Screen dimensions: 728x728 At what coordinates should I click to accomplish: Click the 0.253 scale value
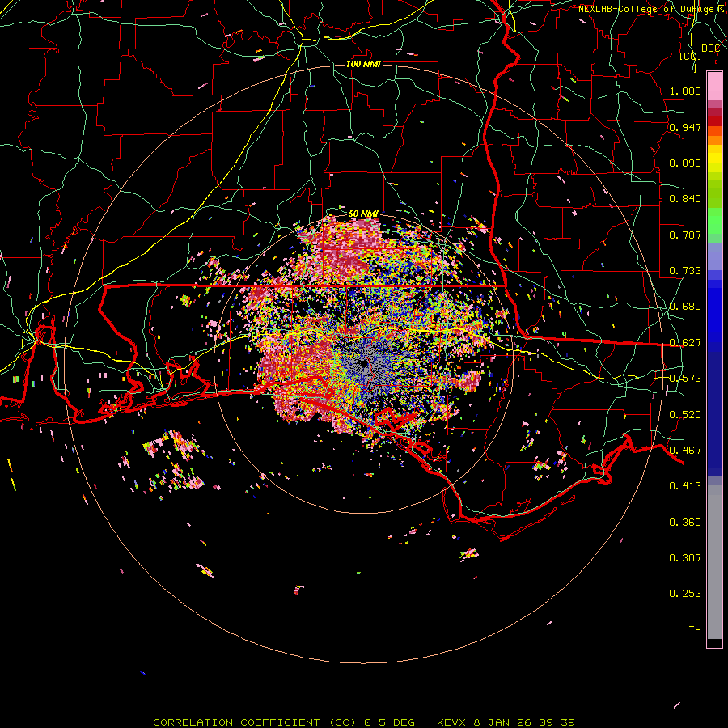tap(685, 594)
